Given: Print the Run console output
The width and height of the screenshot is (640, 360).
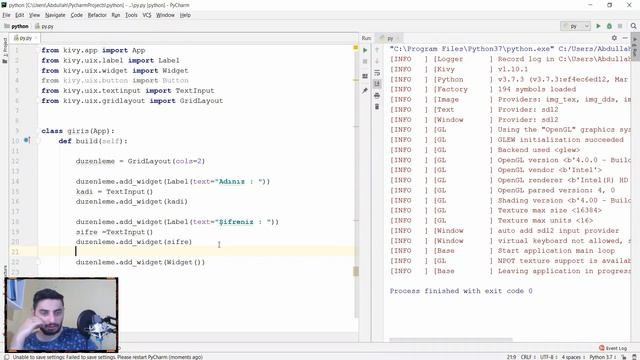Looking at the screenshot, I should click(377, 96).
